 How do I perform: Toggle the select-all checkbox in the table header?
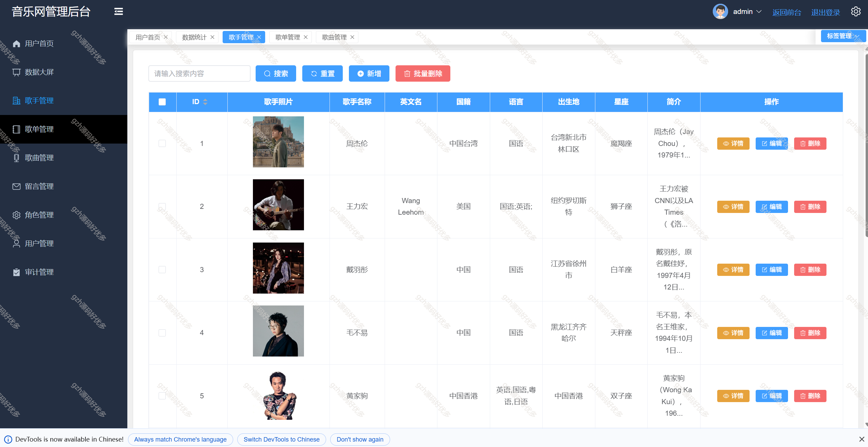[162, 102]
